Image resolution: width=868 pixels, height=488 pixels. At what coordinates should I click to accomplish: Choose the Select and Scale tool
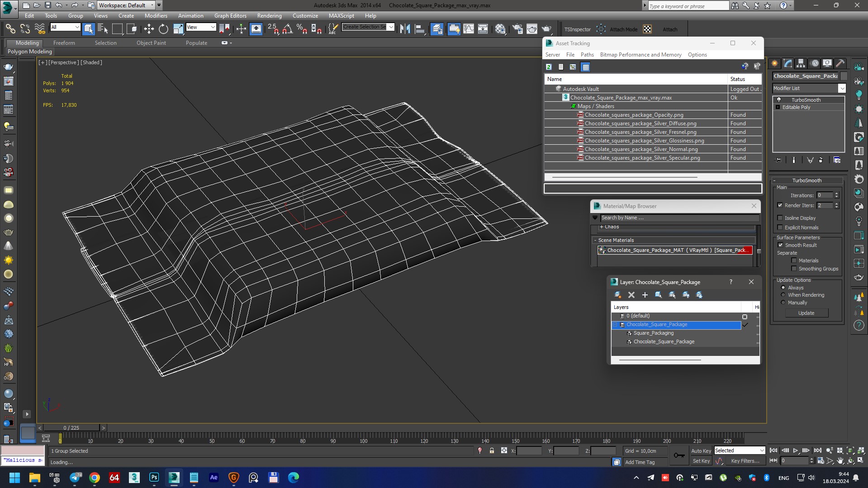click(x=178, y=29)
